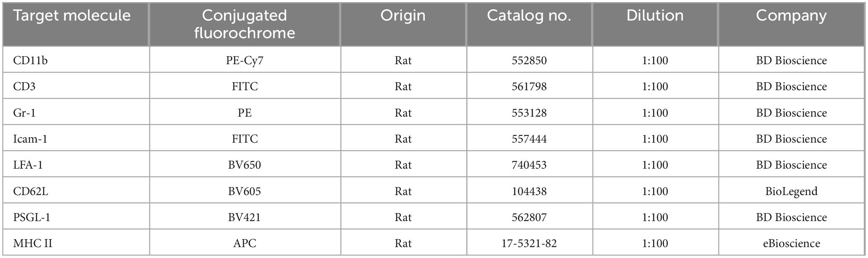Click the PE-Cy7 fluorochrome cell
The image size is (868, 258).
tap(244, 60)
